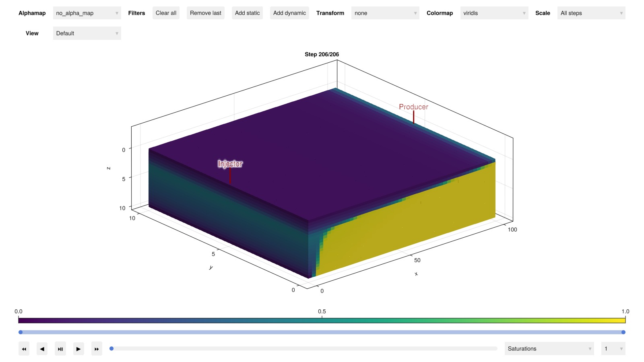Image resolution: width=644 pixels, height=362 pixels.
Task: Open the Saturations property dropdown
Action: (549, 349)
